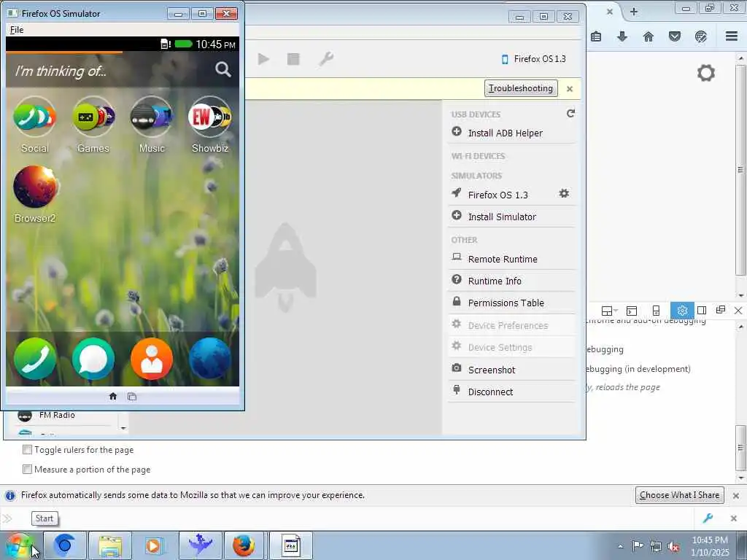
Task: Open the Messages app in the dock
Action: 93,359
